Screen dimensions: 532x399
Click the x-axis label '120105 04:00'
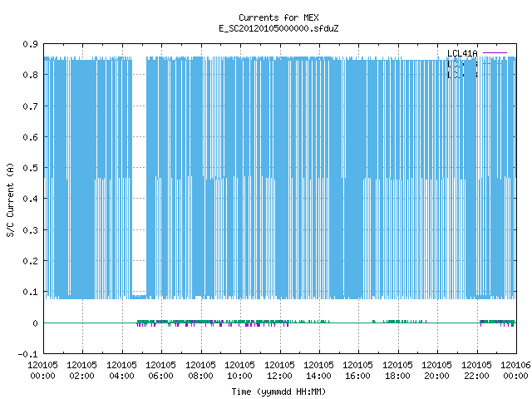click(x=121, y=371)
